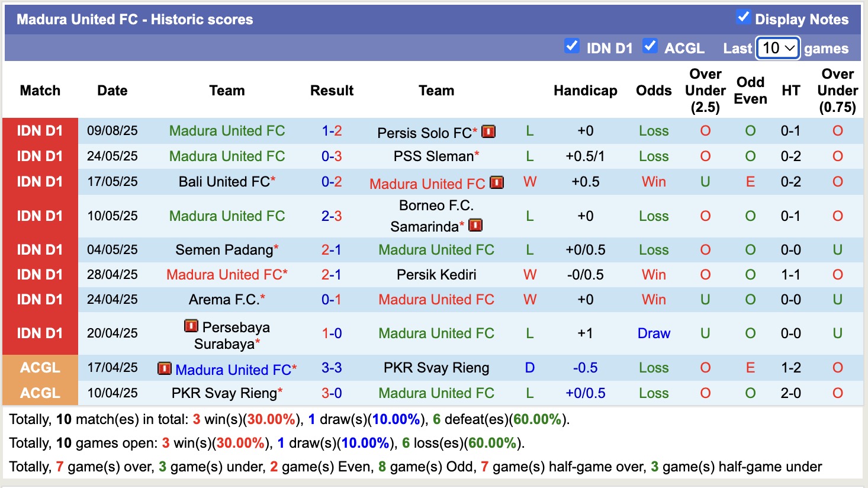The image size is (868, 488).
Task: Uncheck the ACGL filter
Action: [650, 46]
